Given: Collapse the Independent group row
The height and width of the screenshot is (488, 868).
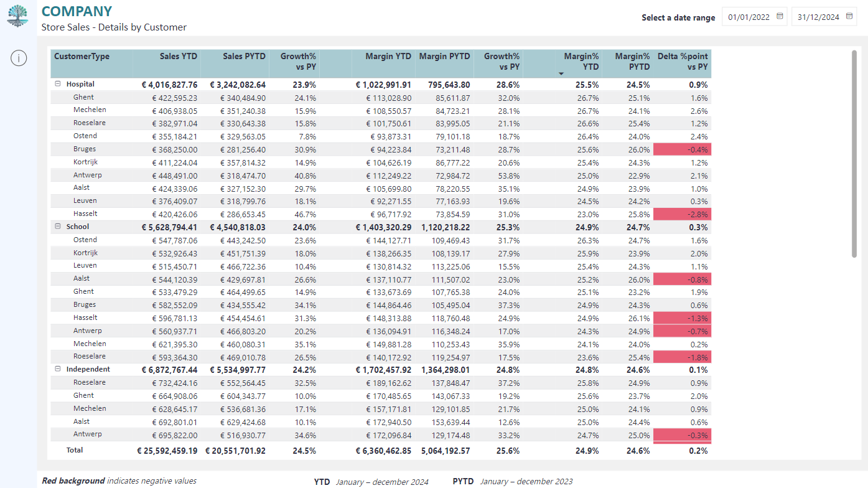Looking at the screenshot, I should 57,369.
